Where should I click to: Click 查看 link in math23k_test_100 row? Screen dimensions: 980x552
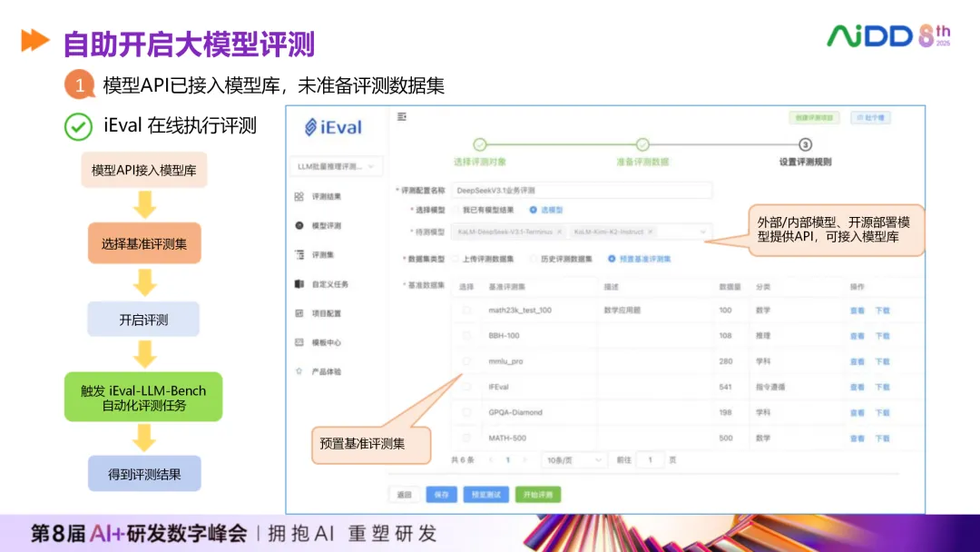pyautogui.click(x=857, y=310)
